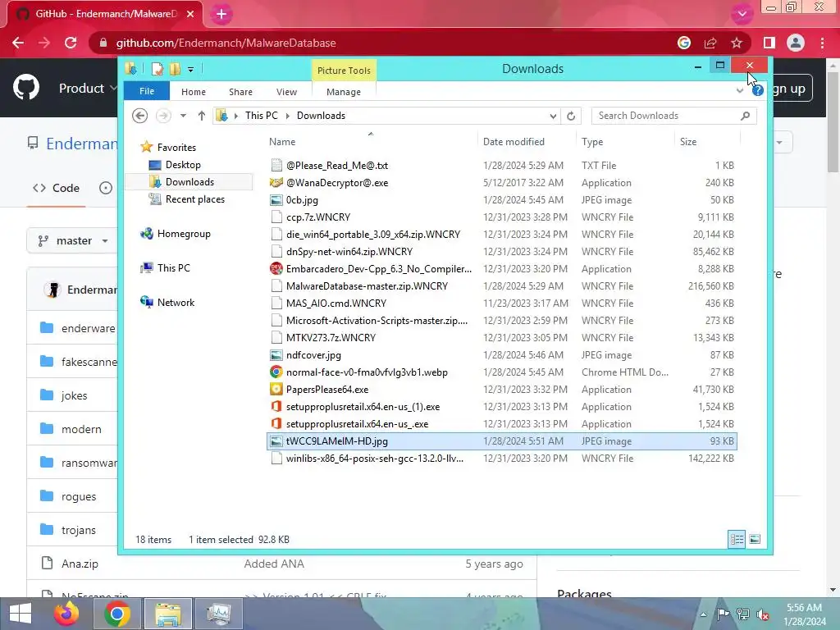Open the View ribbon tab
The width and height of the screenshot is (840, 630).
[286, 92]
